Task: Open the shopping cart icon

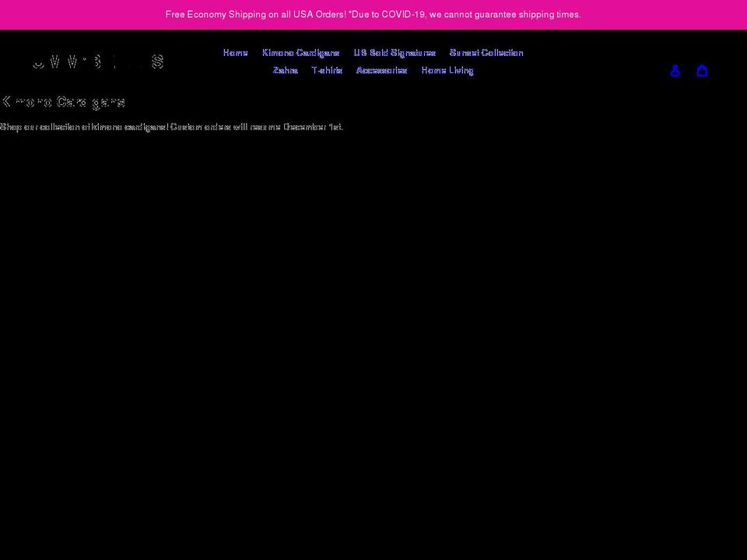Action: pos(702,71)
